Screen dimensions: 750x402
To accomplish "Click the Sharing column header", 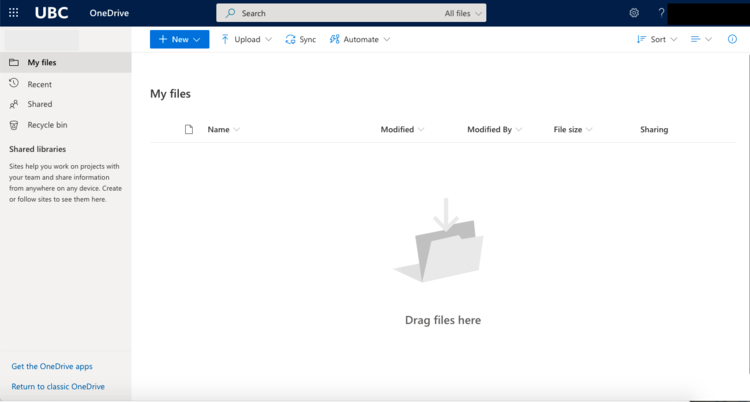I will tap(654, 129).
